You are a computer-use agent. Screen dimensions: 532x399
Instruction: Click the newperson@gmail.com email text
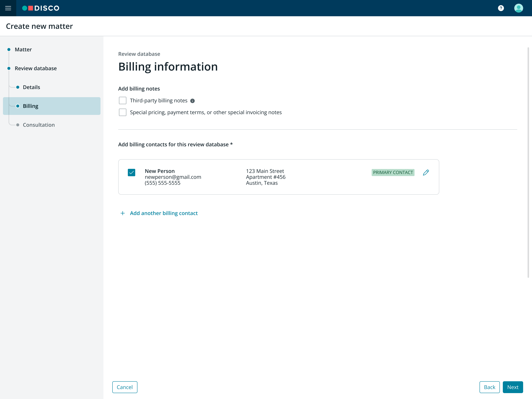click(x=173, y=177)
